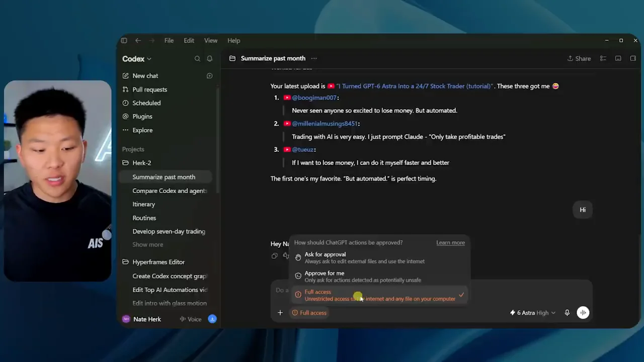
Task: Click the white voice waveform button
Action: point(583,313)
